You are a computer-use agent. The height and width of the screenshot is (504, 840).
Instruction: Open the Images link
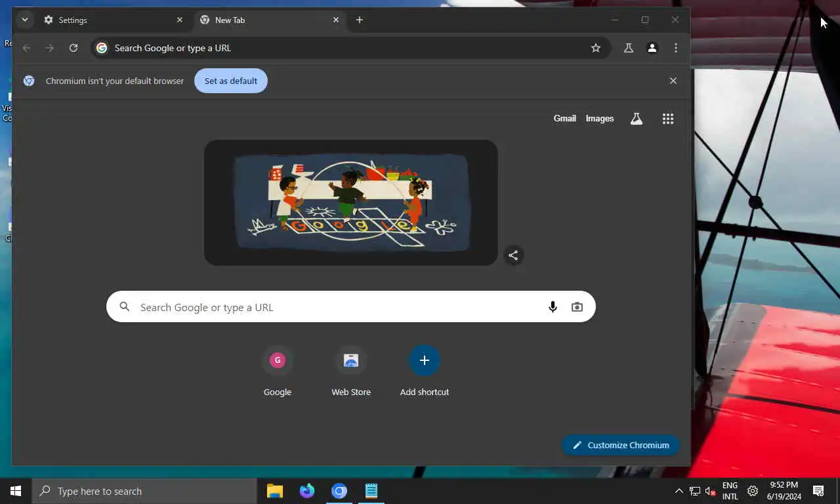600,119
